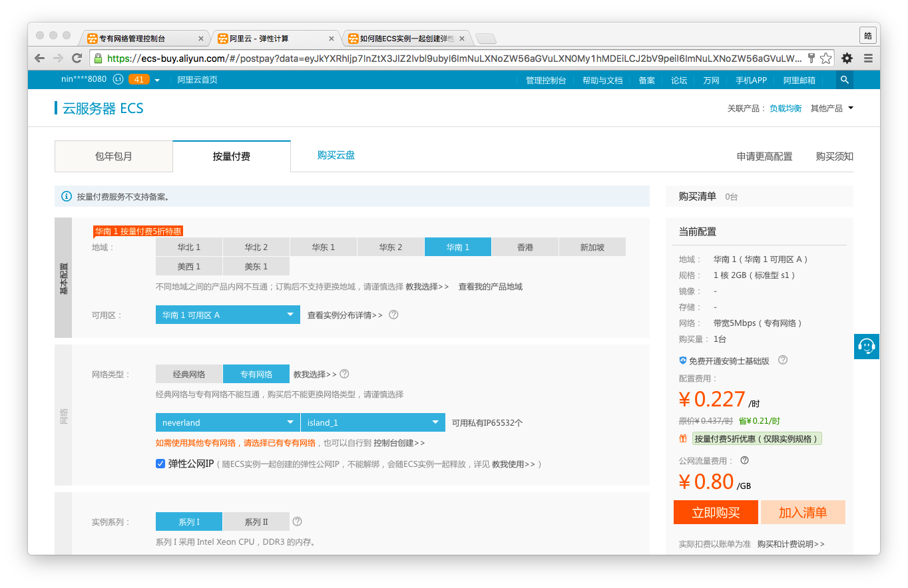Click the search magnifier icon in top navigation
The image size is (908, 588).
coord(844,80)
